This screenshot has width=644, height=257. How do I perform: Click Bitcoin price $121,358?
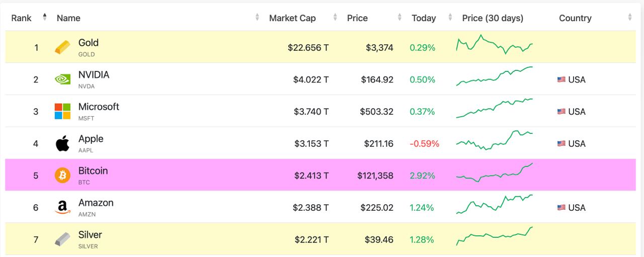click(x=375, y=176)
